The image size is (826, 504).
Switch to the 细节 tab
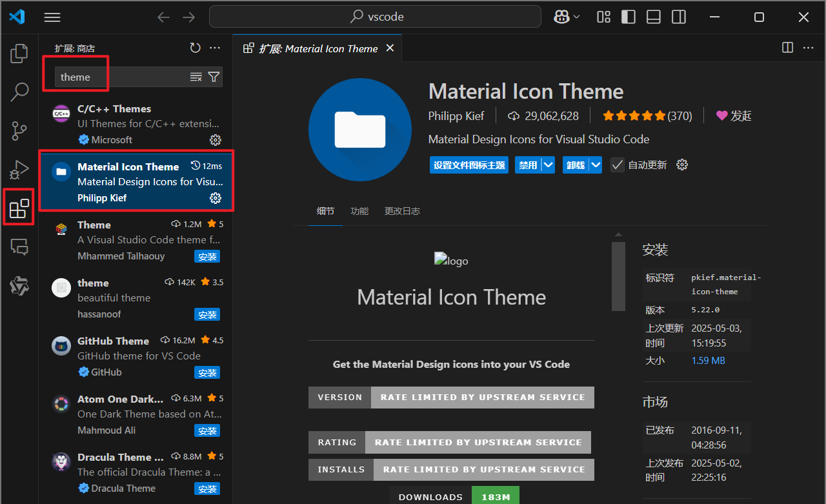tap(325, 211)
